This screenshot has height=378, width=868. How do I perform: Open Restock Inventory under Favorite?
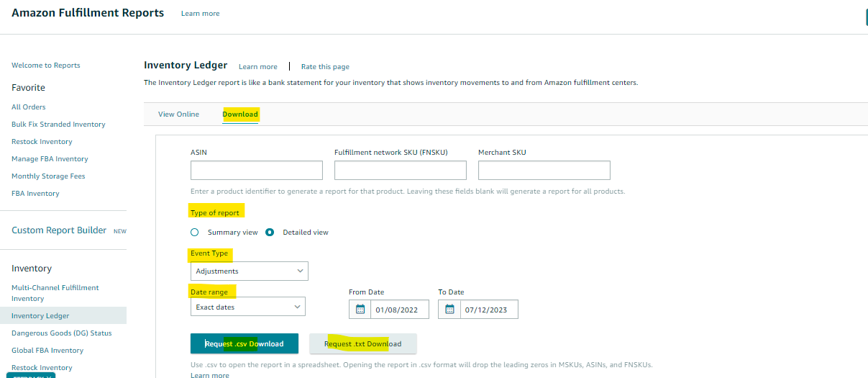(42, 142)
